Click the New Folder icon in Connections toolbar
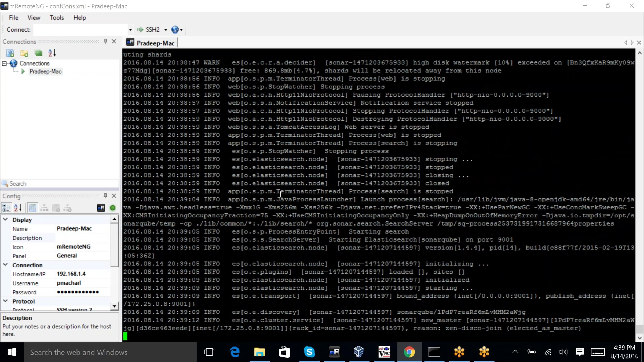The image size is (644, 362). 24,53
